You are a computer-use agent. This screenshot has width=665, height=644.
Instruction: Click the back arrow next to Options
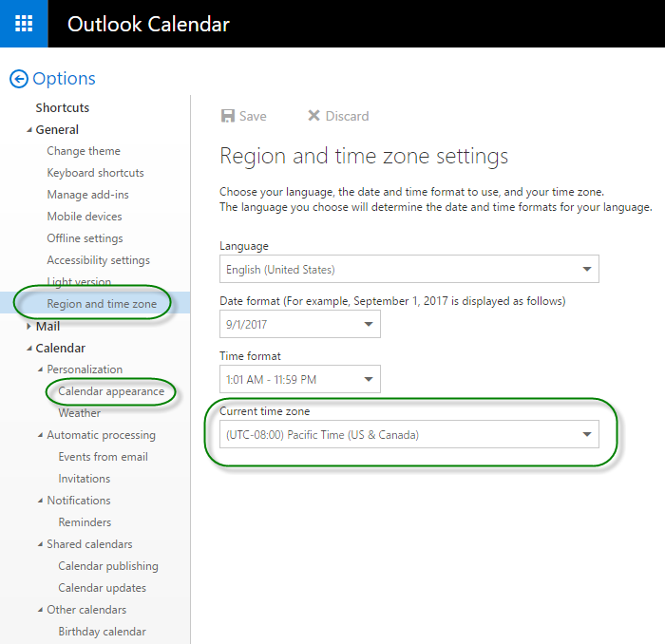coord(19,79)
